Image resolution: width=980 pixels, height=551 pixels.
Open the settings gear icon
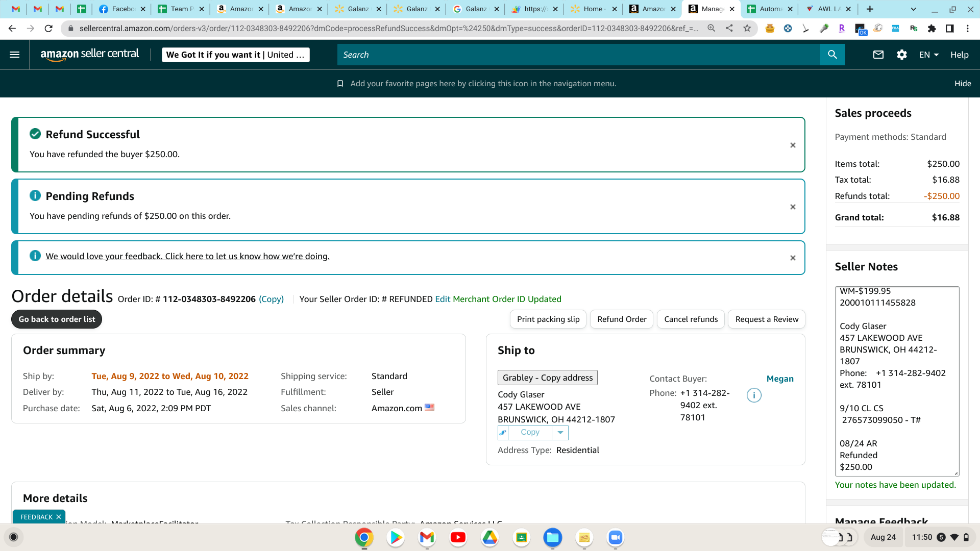pyautogui.click(x=902, y=55)
